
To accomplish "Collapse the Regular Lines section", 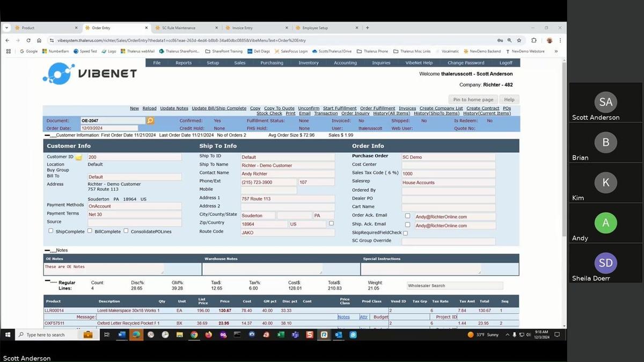I will [x=48, y=281].
